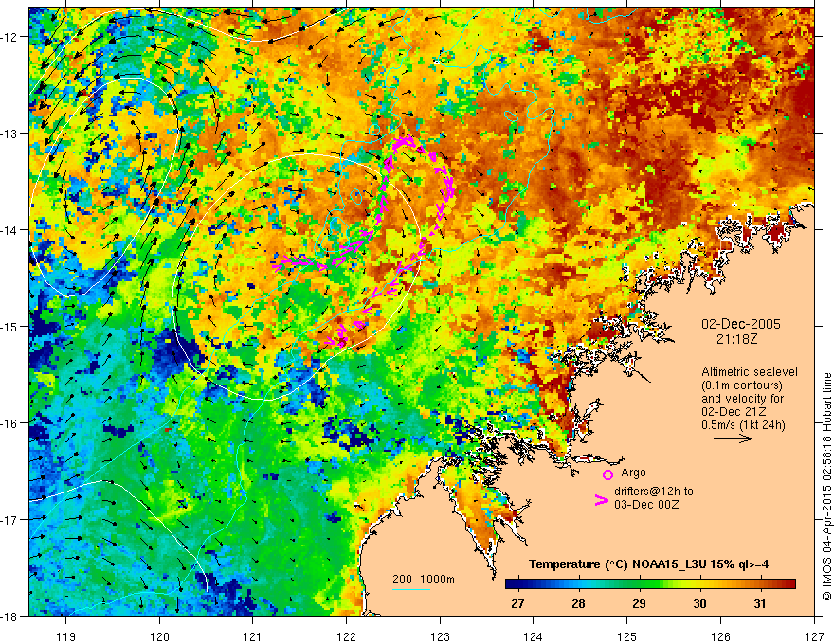Click the IMOS copyright vertical text
The height and width of the screenshot is (644, 834).
coord(826,486)
